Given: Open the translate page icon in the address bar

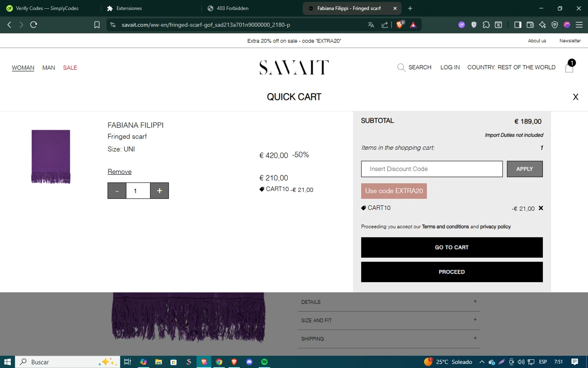Looking at the screenshot, I should pos(371,25).
